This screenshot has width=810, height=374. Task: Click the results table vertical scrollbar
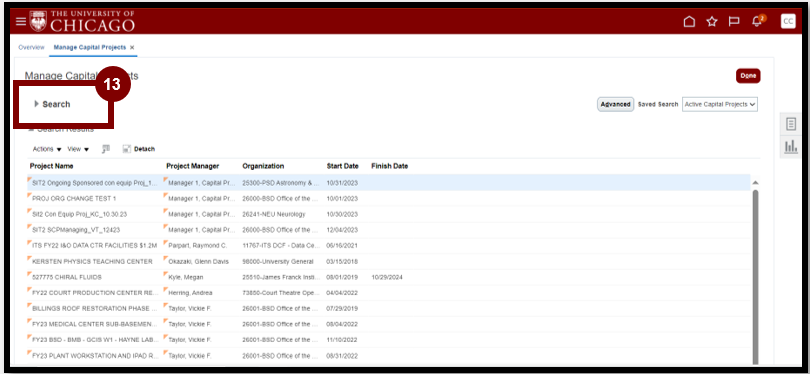pos(755,276)
